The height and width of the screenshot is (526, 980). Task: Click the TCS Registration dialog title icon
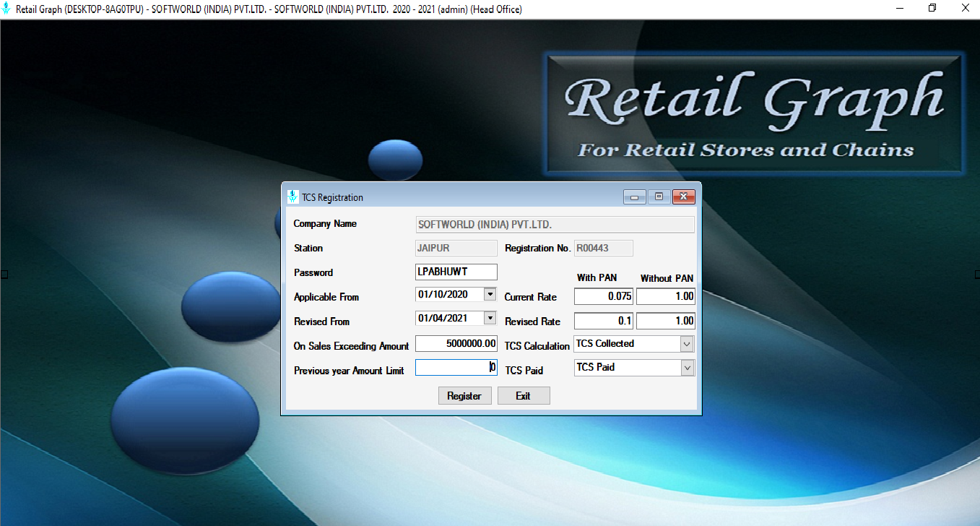292,197
